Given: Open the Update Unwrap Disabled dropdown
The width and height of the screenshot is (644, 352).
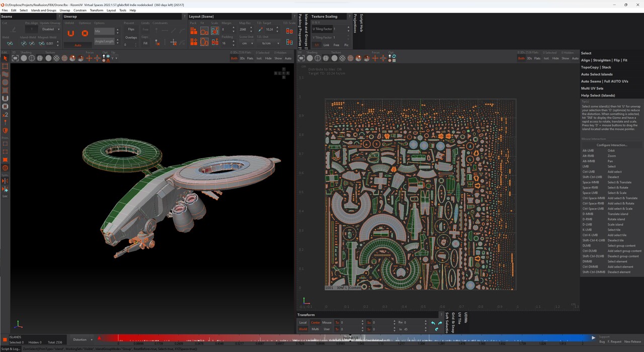Looking at the screenshot, I should click(x=50, y=29).
